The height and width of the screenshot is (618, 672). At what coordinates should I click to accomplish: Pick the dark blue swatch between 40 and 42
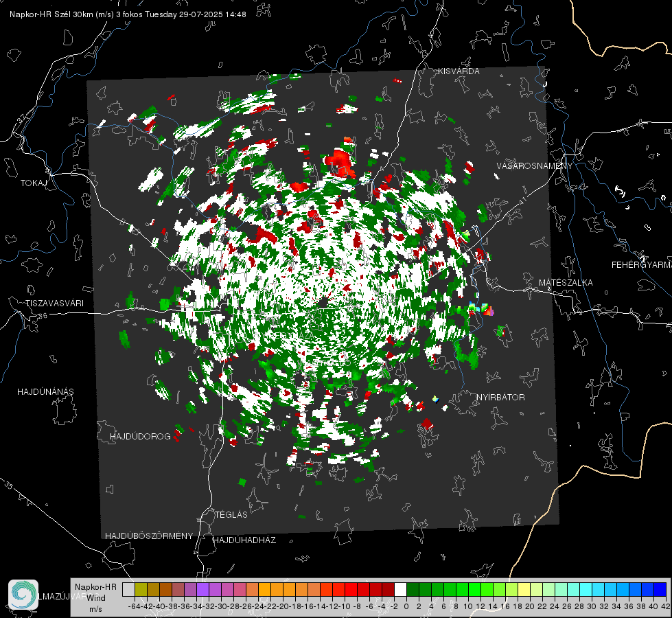(x=660, y=590)
